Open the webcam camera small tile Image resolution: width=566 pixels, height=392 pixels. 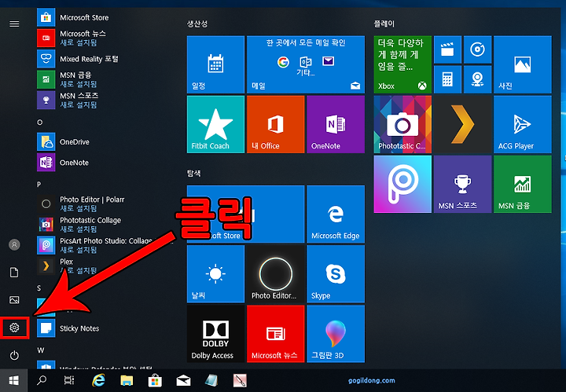point(478,79)
